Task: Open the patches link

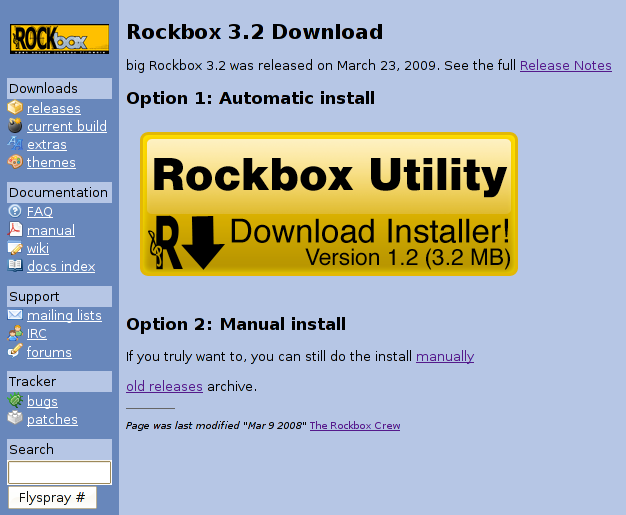Action: tap(52, 420)
